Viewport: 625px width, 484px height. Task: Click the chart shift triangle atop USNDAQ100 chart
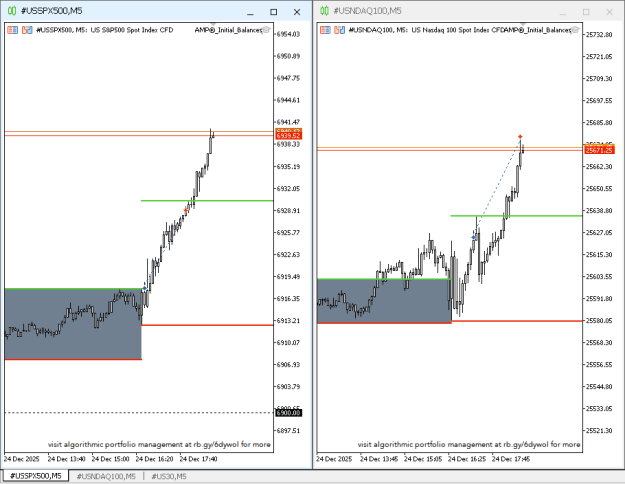pos(523,24)
